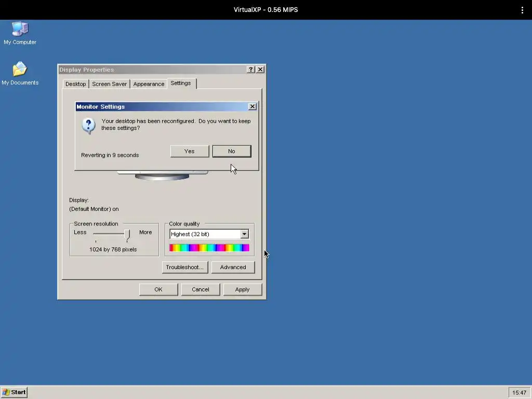Click No to revert monitor settings
Image resolution: width=532 pixels, height=399 pixels.
232,151
